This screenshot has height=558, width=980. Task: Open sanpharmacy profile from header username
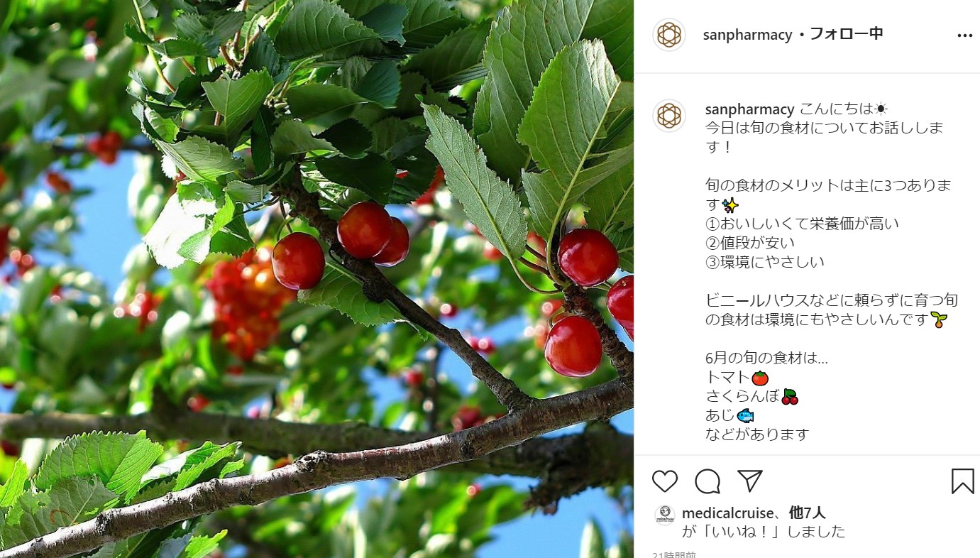coord(747,35)
